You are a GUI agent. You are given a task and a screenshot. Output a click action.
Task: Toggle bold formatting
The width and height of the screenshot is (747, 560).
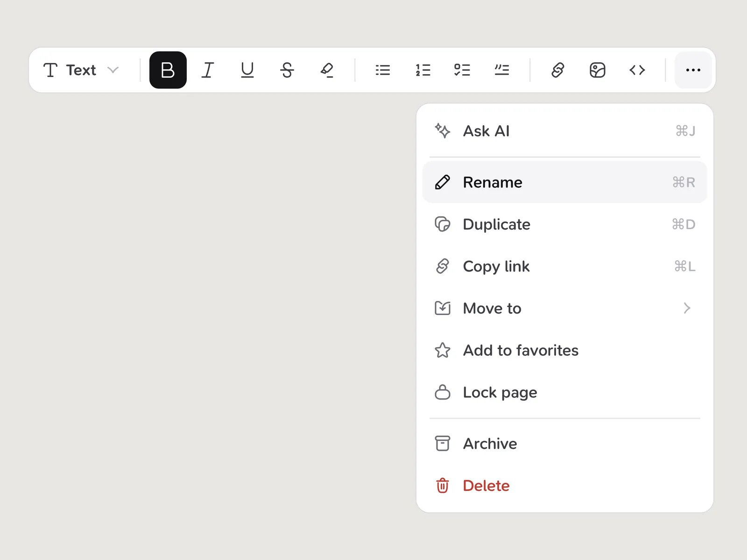tap(168, 70)
